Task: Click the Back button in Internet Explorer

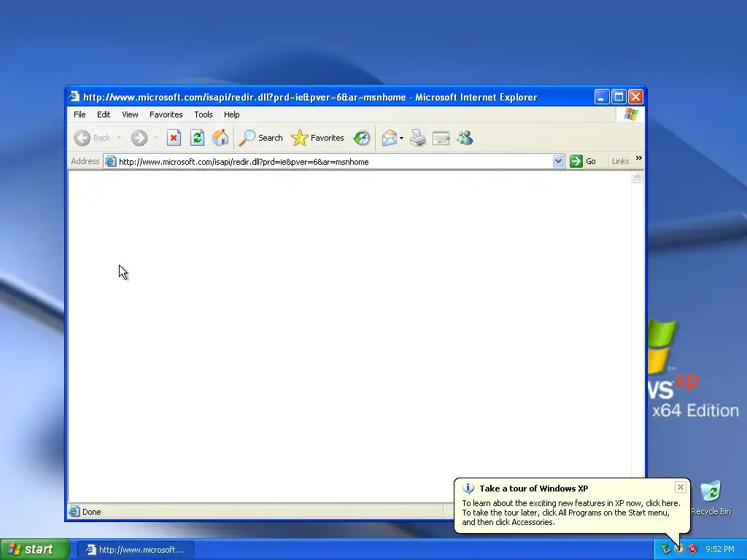Action: 93,138
